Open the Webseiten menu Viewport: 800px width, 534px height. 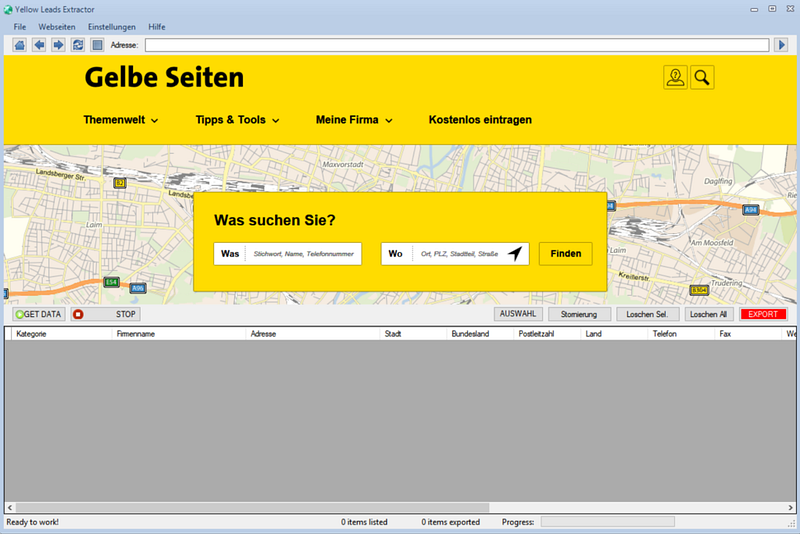(57, 26)
